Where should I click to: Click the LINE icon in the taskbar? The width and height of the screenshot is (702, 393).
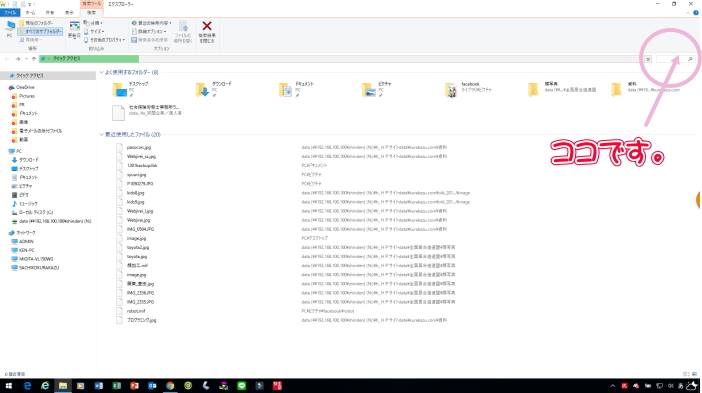pos(242,385)
